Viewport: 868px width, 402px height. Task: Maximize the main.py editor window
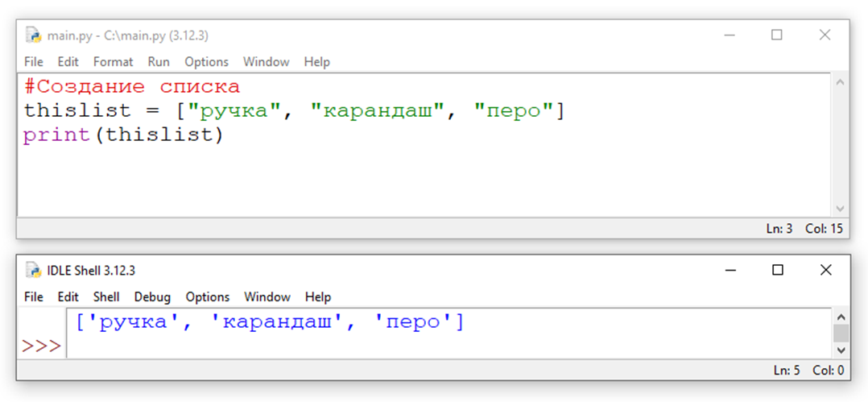[776, 35]
